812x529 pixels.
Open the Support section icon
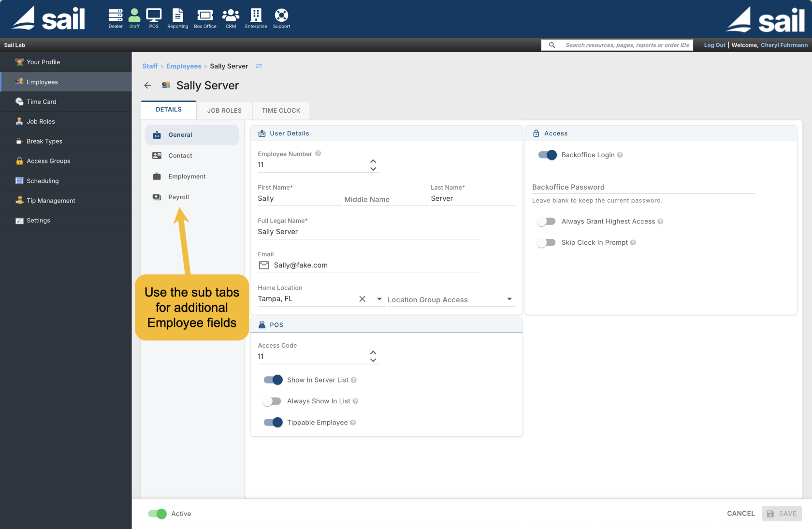pos(281,18)
